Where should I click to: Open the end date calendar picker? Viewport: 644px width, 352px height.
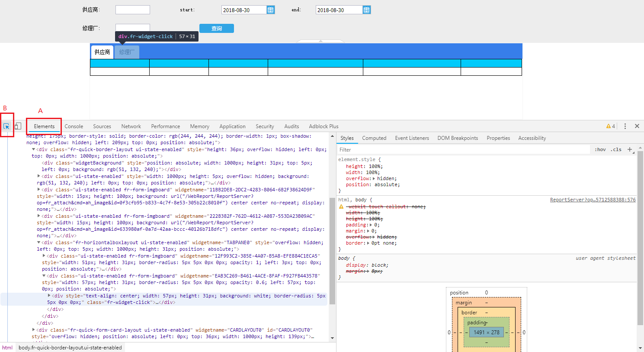(x=367, y=10)
